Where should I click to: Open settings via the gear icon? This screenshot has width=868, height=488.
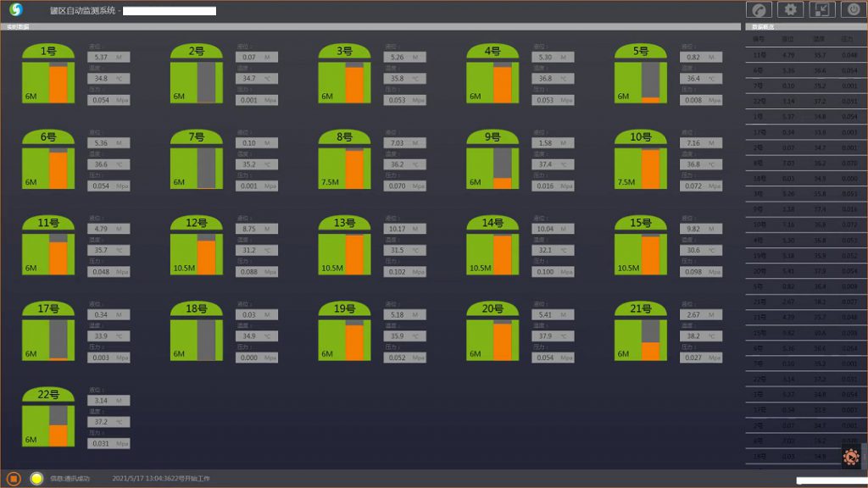792,10
